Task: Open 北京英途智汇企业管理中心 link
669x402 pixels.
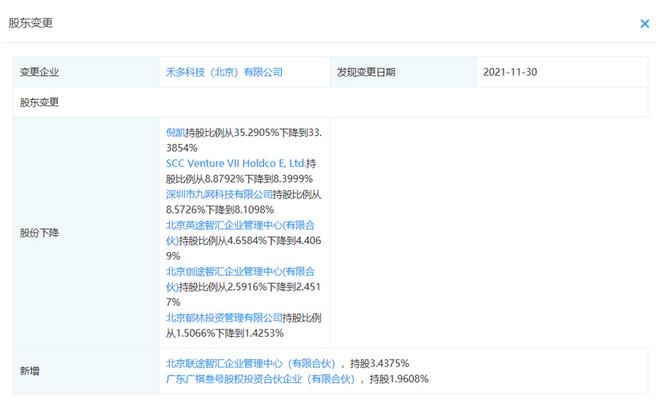Action: tap(240, 233)
